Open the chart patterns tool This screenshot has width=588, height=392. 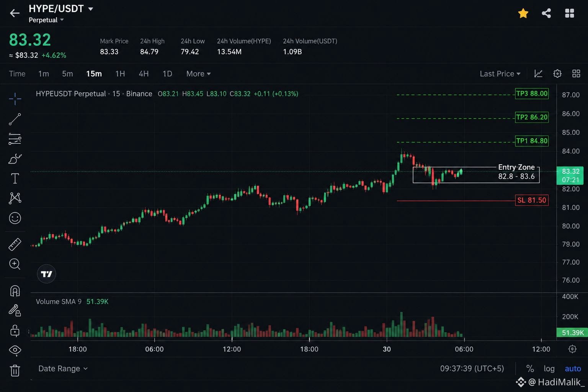[15, 198]
